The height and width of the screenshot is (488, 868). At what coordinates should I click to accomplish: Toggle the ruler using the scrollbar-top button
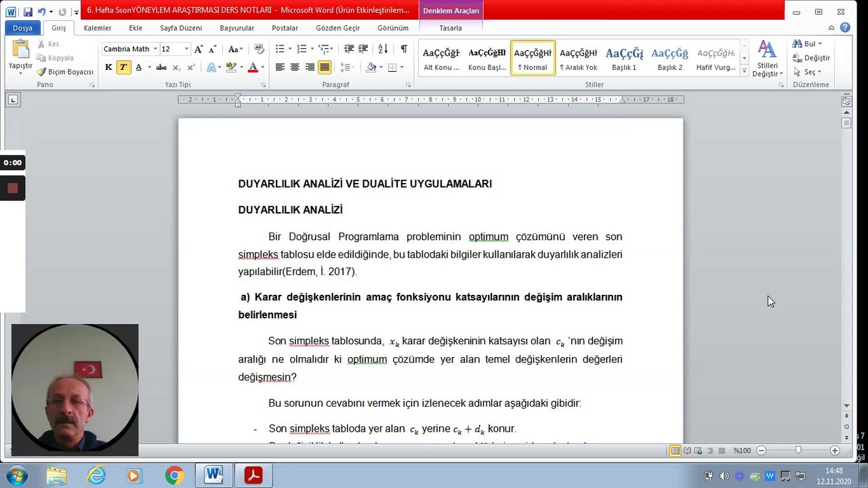(x=846, y=101)
